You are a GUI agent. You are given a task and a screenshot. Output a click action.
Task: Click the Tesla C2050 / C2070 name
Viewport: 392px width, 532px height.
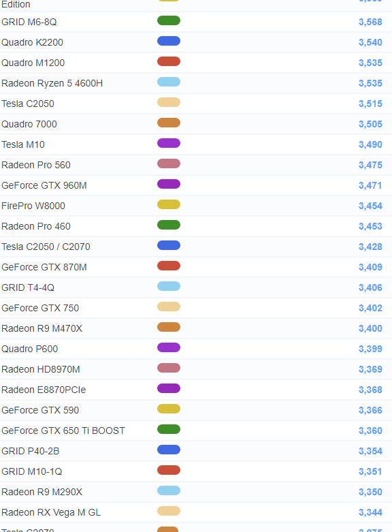(46, 247)
